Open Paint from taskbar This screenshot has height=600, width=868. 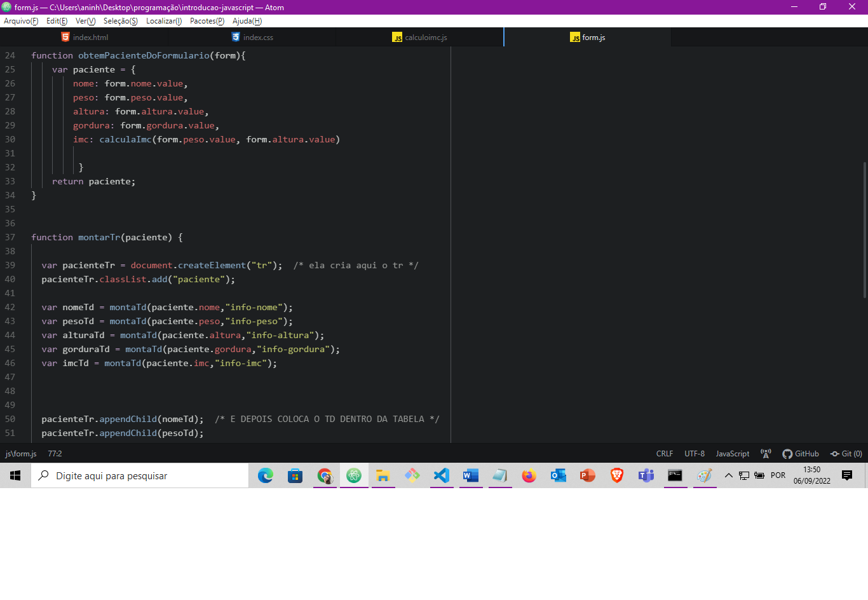tap(705, 475)
